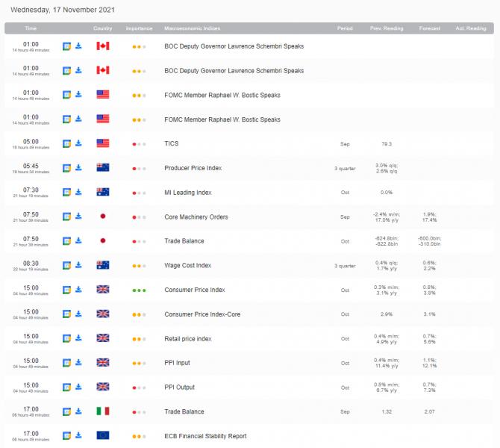Download the ECB Financial Stability Report event
500x448 pixels.
click(78, 435)
